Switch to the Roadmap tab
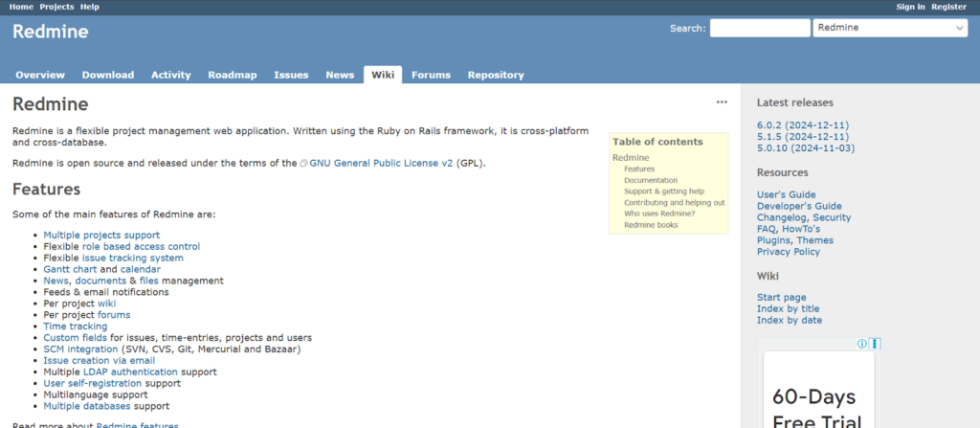The width and height of the screenshot is (980, 428). (233, 75)
